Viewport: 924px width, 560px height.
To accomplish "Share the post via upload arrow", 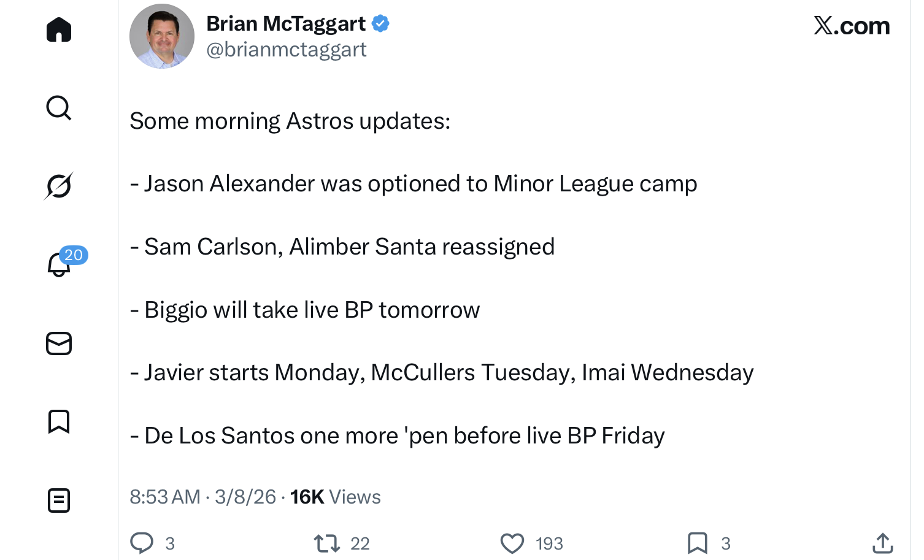I will click(882, 543).
